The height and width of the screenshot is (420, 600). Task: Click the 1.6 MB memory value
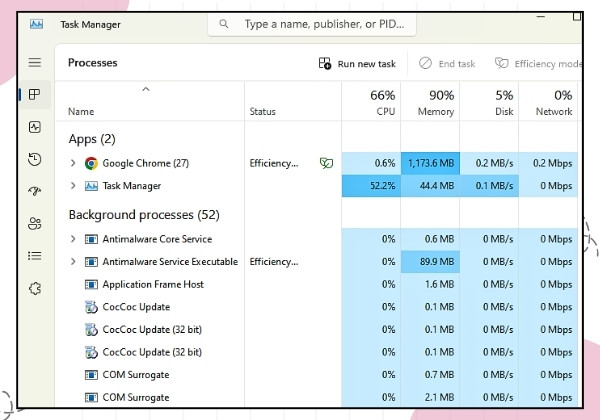(439, 284)
